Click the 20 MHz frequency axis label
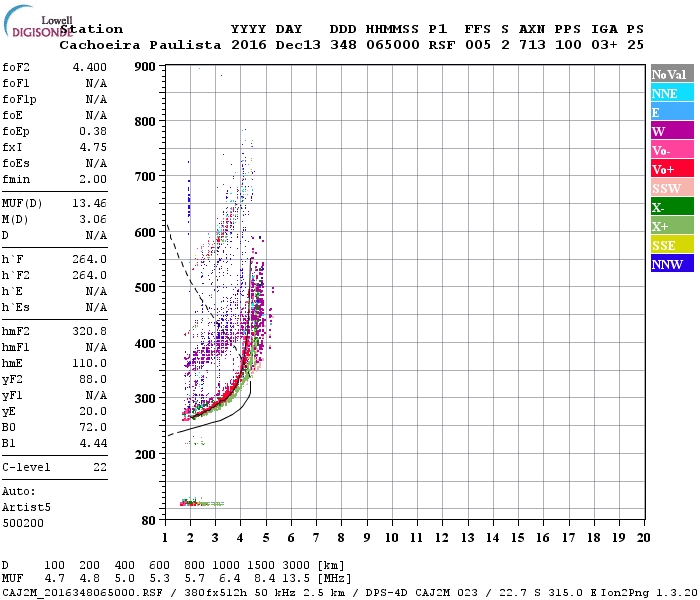 [x=643, y=538]
